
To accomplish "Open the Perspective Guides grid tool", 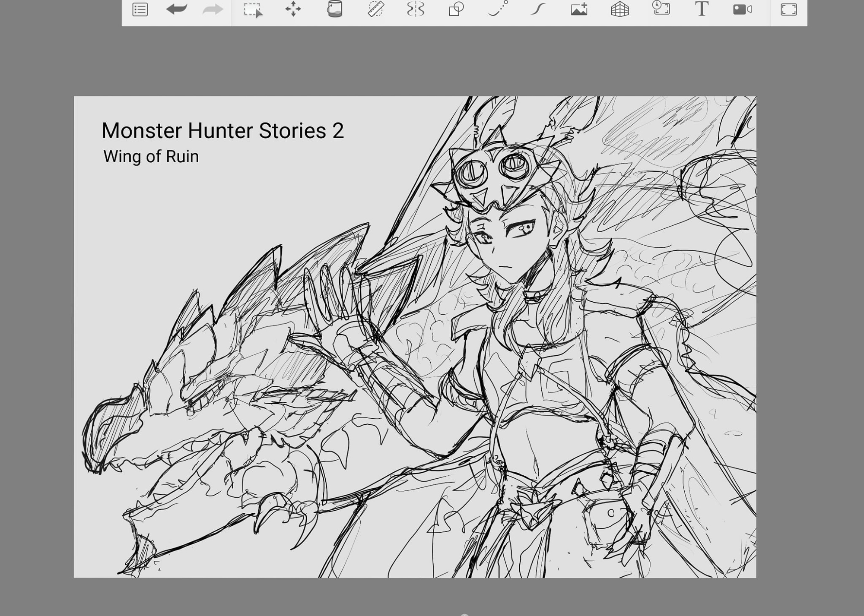I will [619, 9].
